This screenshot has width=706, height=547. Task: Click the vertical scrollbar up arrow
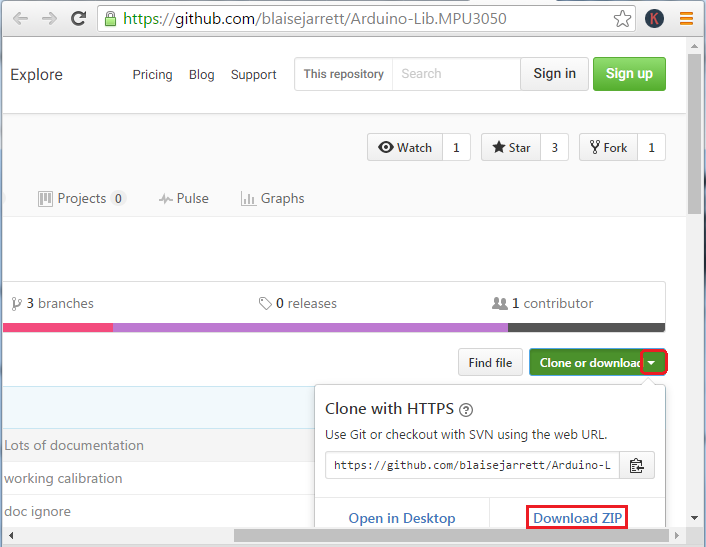pos(694,45)
